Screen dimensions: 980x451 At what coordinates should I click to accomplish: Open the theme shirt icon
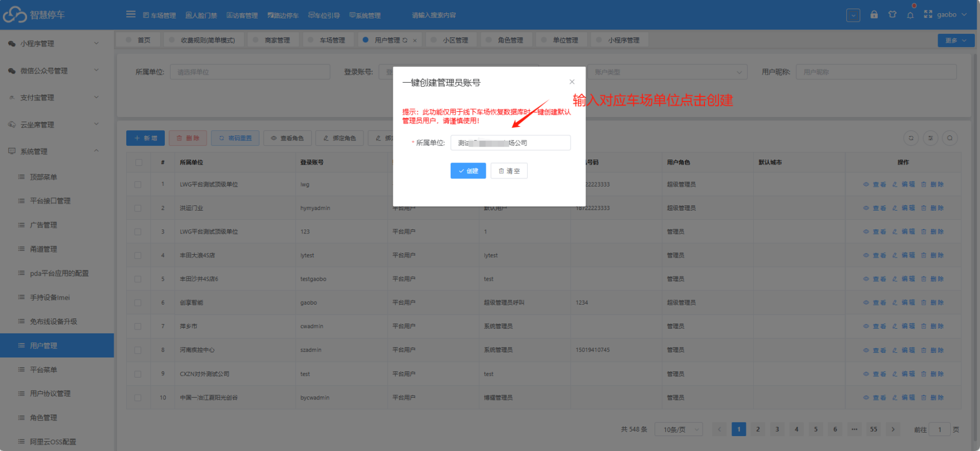coord(892,15)
